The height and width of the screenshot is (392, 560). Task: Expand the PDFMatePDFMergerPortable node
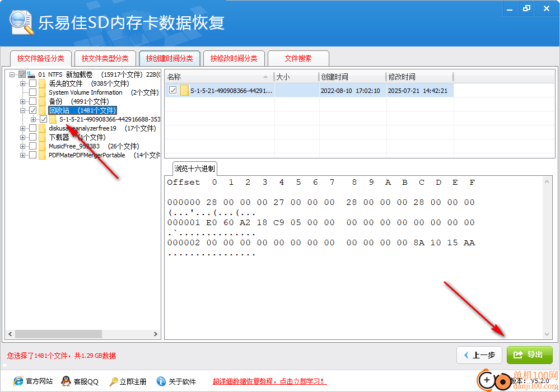pyautogui.click(x=22, y=155)
